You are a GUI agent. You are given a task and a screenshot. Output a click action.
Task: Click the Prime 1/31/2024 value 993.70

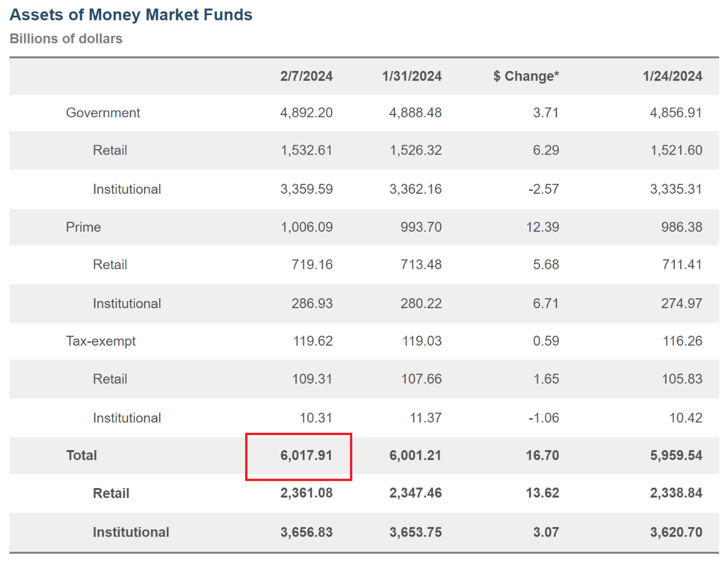[x=420, y=227]
